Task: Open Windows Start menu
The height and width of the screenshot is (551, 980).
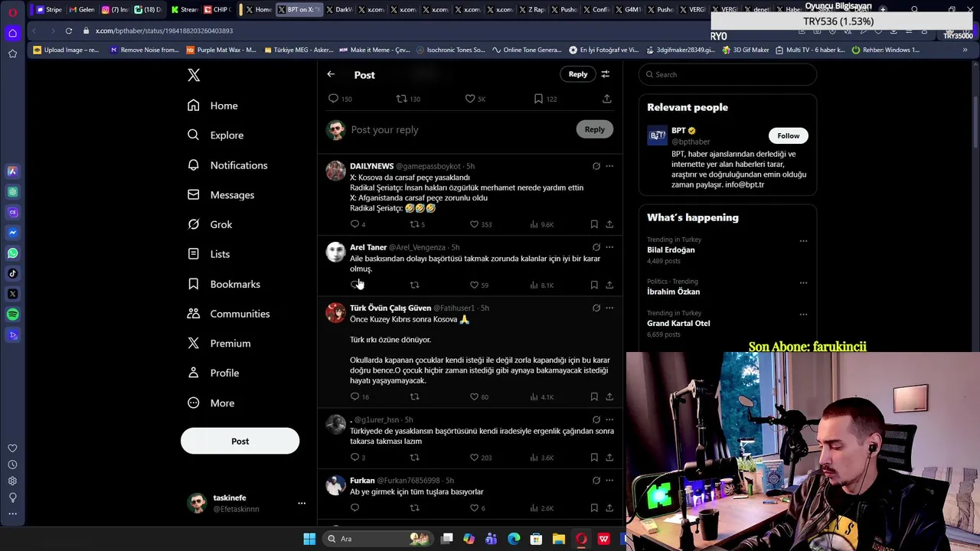Action: pyautogui.click(x=309, y=539)
